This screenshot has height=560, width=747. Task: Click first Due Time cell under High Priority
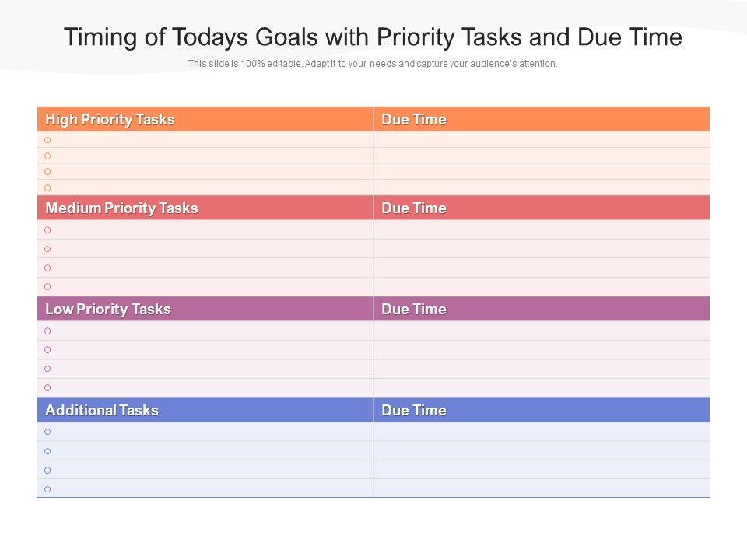point(542,140)
